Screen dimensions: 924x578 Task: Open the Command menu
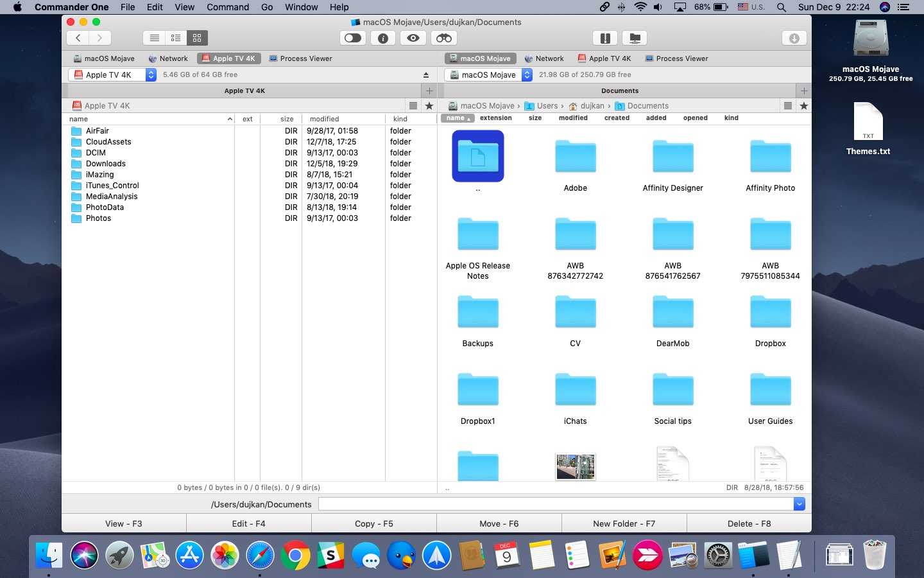pyautogui.click(x=227, y=7)
